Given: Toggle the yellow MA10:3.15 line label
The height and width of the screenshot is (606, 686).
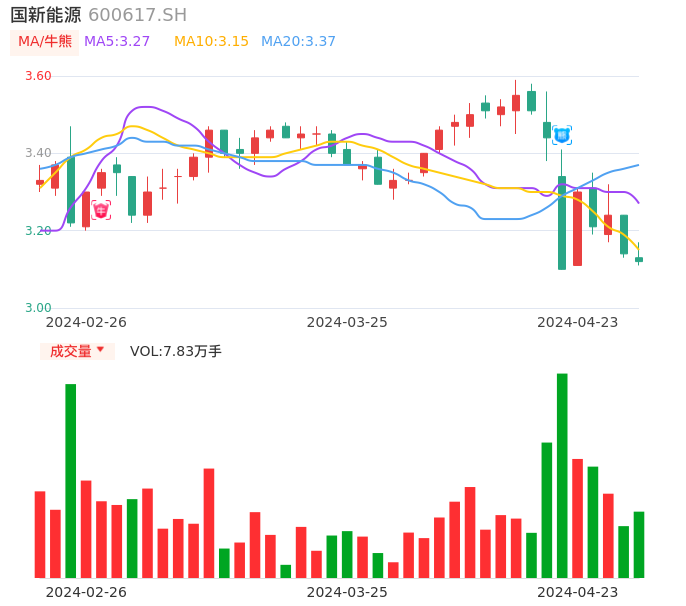Looking at the screenshot, I should (211, 42).
